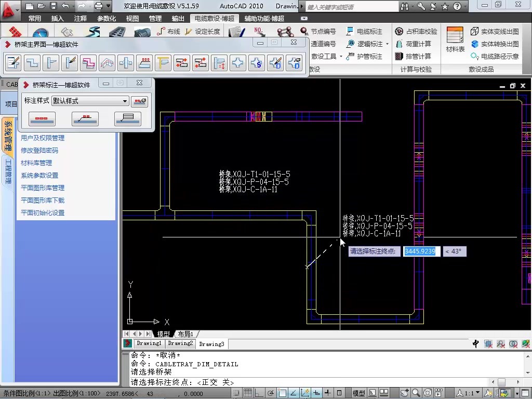Toggle Polar tracking in status bar
The image size is (532, 399).
[271, 393]
